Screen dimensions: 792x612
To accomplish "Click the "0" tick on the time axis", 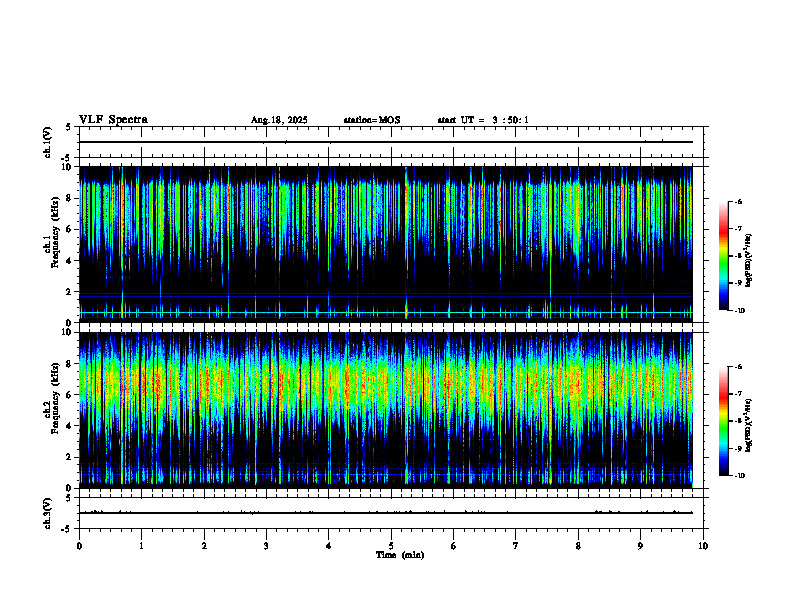I will click(x=79, y=546).
